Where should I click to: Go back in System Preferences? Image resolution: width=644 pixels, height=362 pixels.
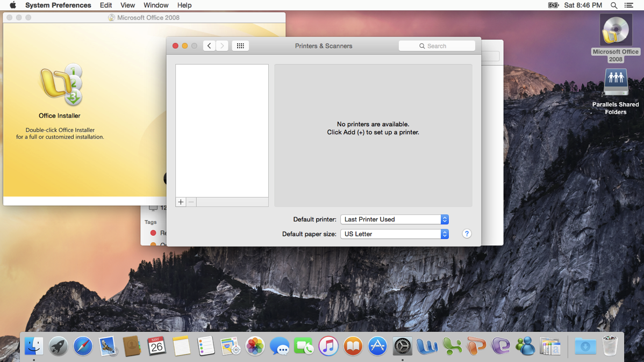tap(209, 46)
